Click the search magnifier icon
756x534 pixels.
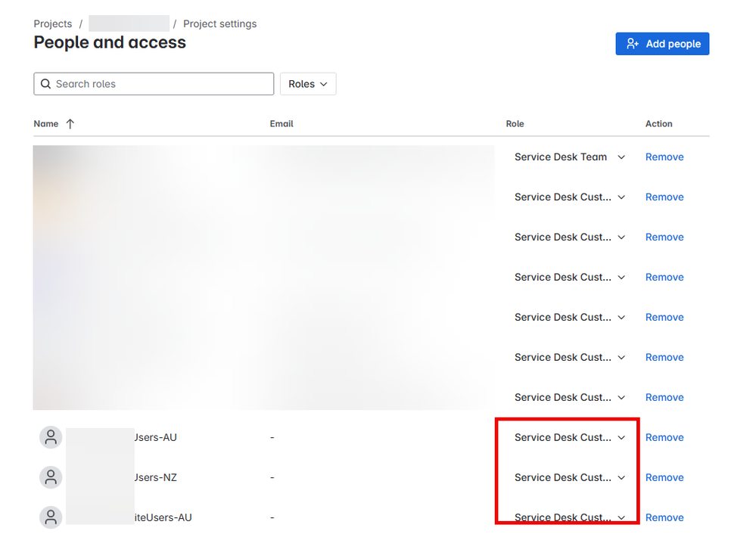46,84
